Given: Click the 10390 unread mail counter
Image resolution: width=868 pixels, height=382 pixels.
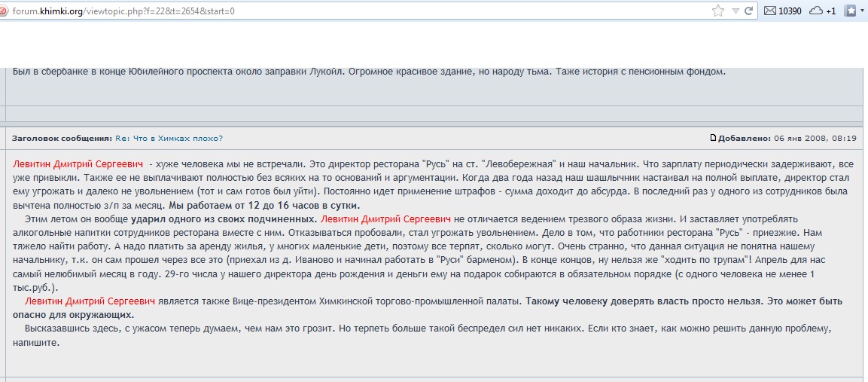Looking at the screenshot, I should click(790, 11).
